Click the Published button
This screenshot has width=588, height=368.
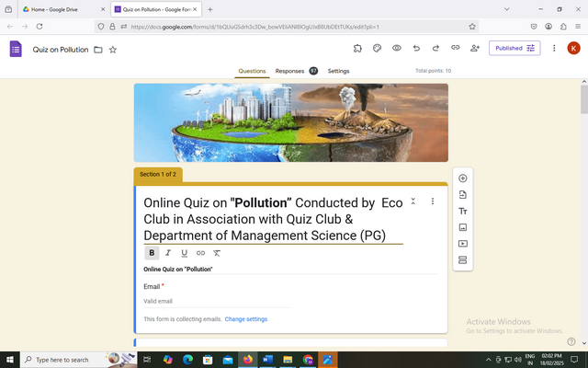point(514,48)
